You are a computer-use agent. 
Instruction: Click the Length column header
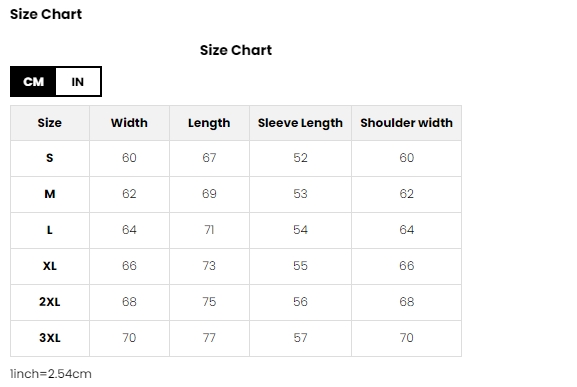209,123
